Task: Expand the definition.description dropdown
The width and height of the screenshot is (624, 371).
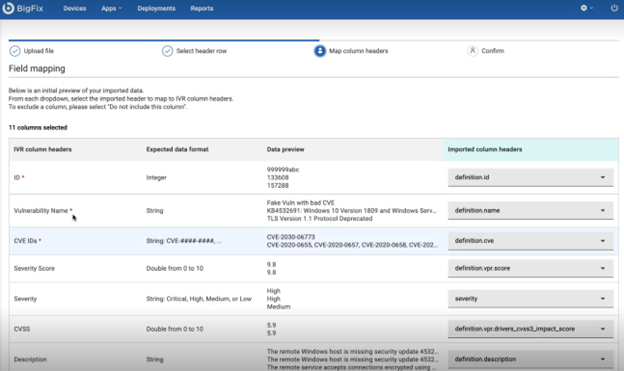Action: (x=530, y=359)
